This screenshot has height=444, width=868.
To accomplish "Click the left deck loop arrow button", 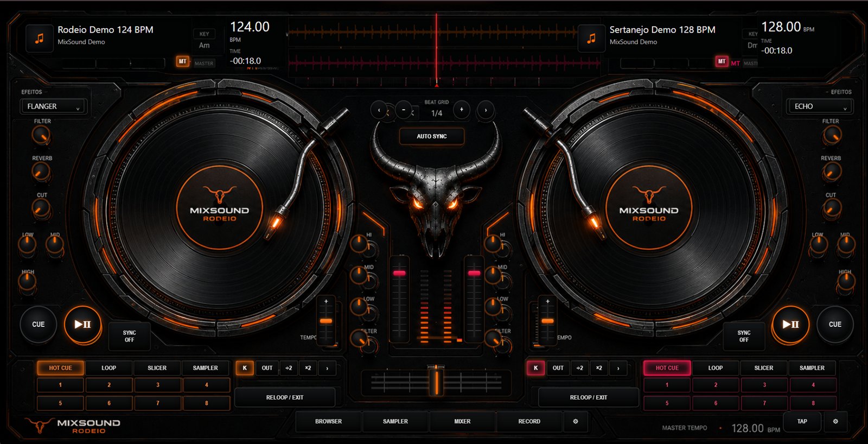I will click(327, 368).
